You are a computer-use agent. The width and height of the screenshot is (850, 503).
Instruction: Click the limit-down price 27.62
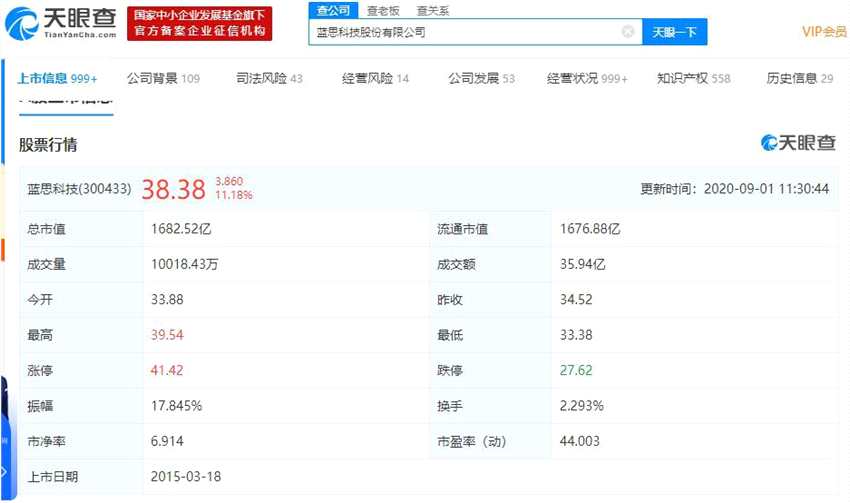coord(576,370)
